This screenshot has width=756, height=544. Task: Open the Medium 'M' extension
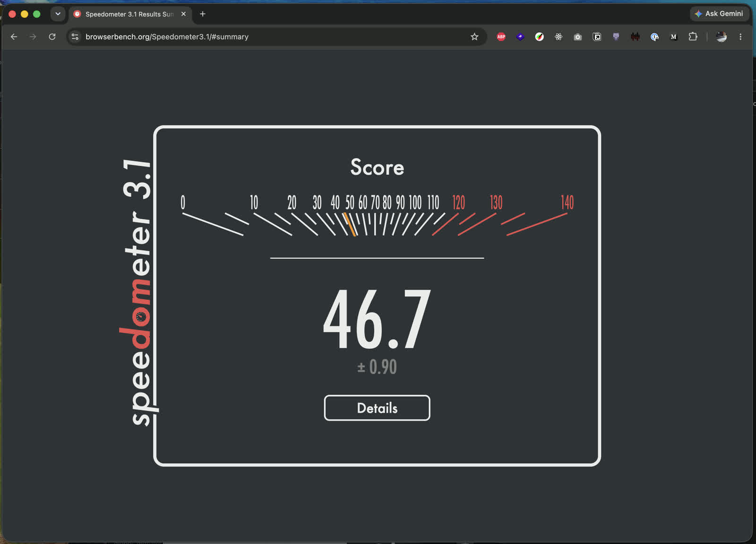(x=673, y=37)
